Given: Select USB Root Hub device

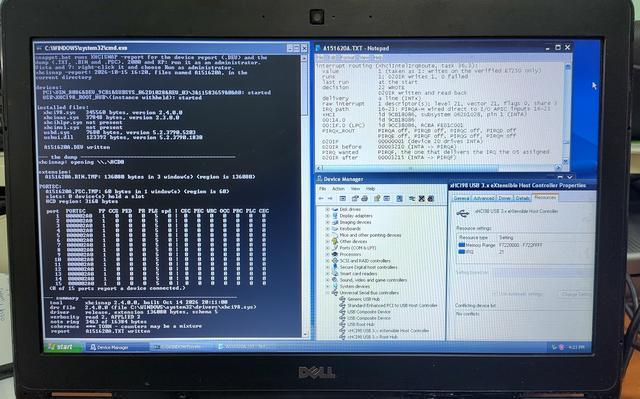Looking at the screenshot, I should [361, 324].
